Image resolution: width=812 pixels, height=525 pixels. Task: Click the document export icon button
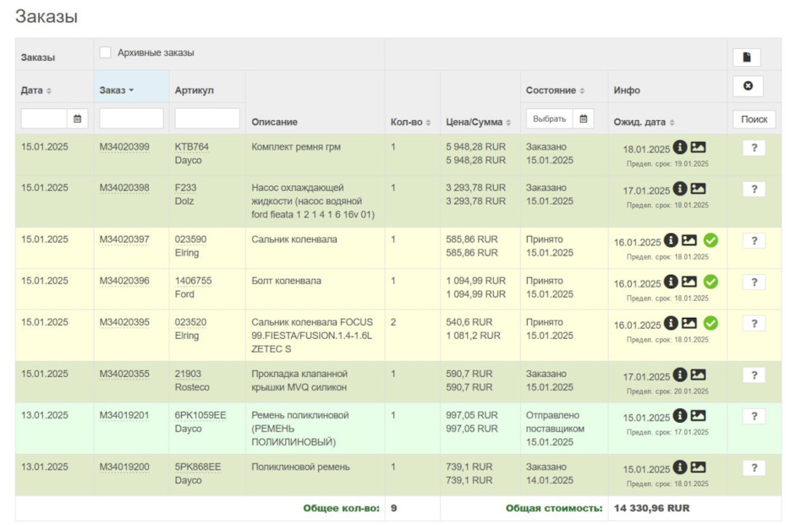[x=746, y=57]
